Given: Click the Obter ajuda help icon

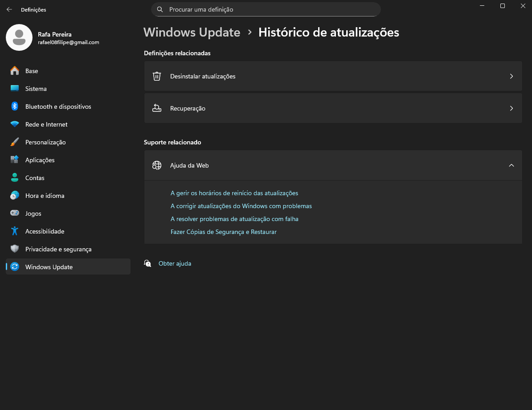Looking at the screenshot, I should coord(147,263).
